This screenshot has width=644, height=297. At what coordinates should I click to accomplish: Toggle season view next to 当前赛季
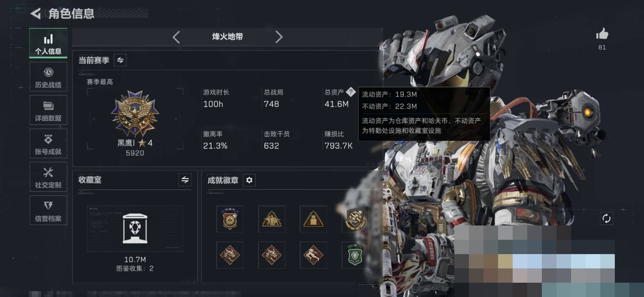[120, 60]
